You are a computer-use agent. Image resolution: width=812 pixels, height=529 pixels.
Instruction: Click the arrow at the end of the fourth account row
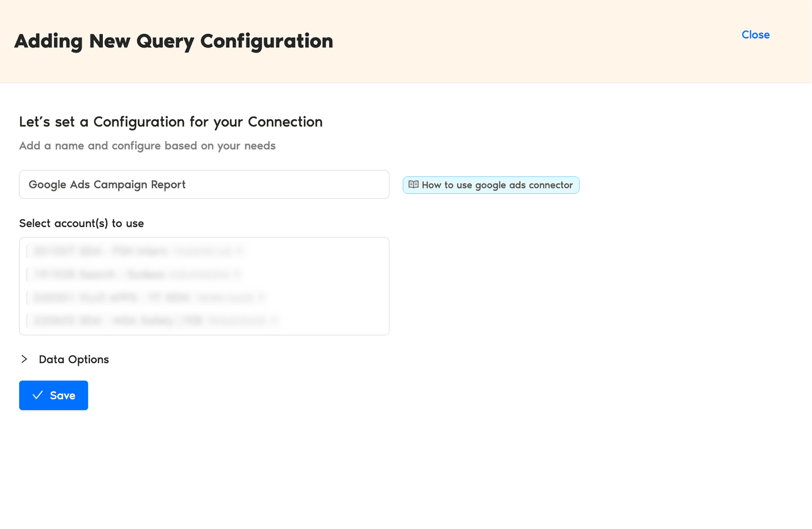tap(275, 321)
